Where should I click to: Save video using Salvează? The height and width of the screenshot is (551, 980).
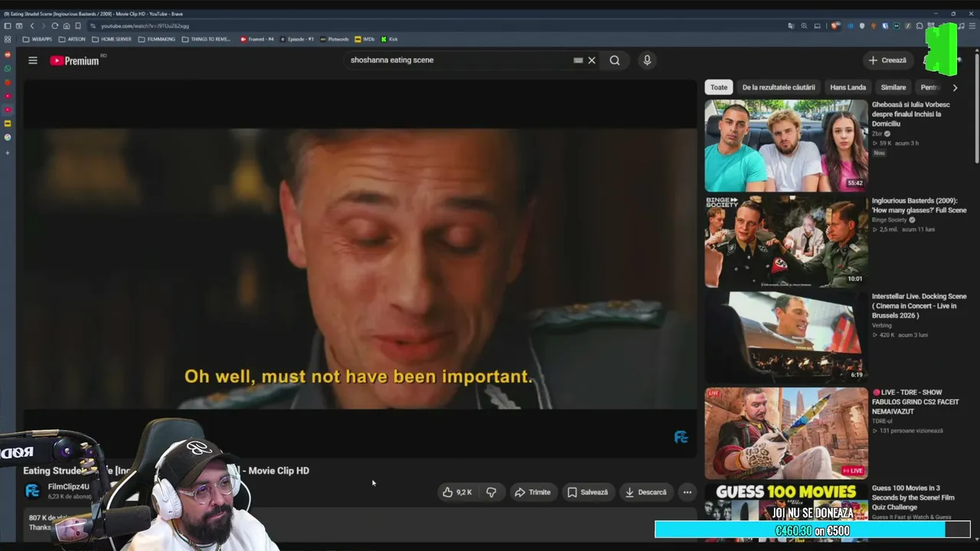click(x=587, y=492)
